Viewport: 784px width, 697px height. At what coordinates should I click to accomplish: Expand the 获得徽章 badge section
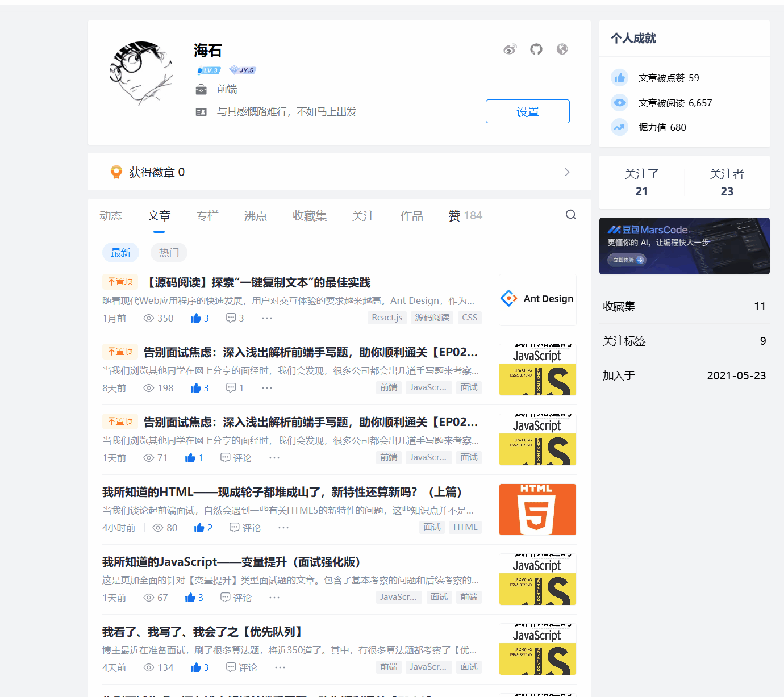[x=566, y=172]
